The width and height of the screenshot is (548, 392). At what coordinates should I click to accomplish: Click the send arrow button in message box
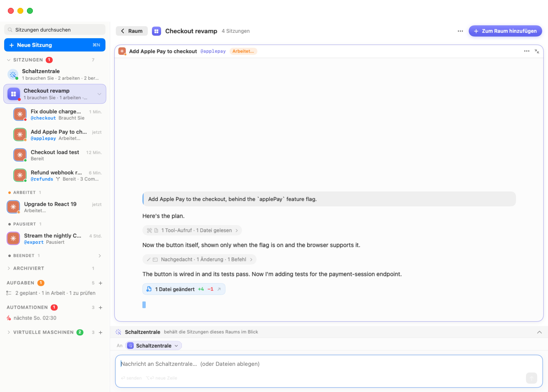coord(531,378)
